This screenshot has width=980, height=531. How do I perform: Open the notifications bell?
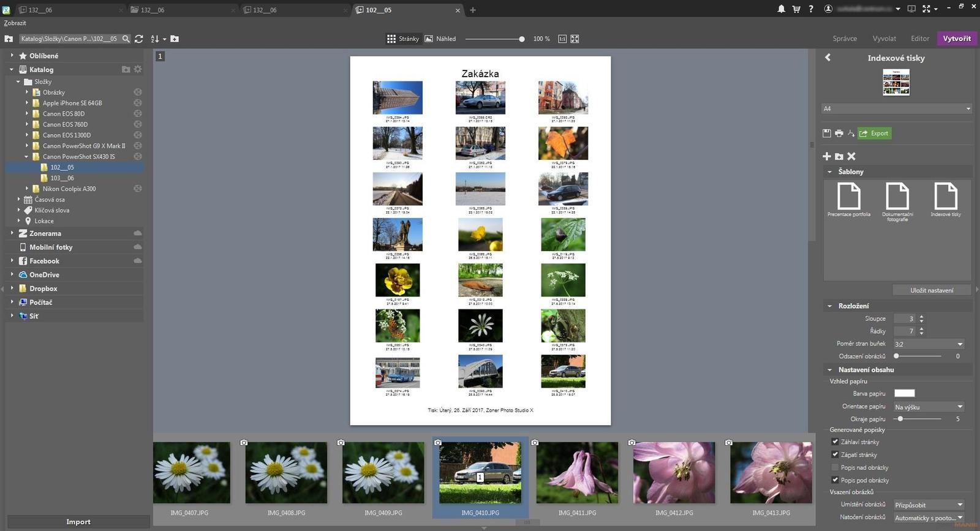(782, 9)
